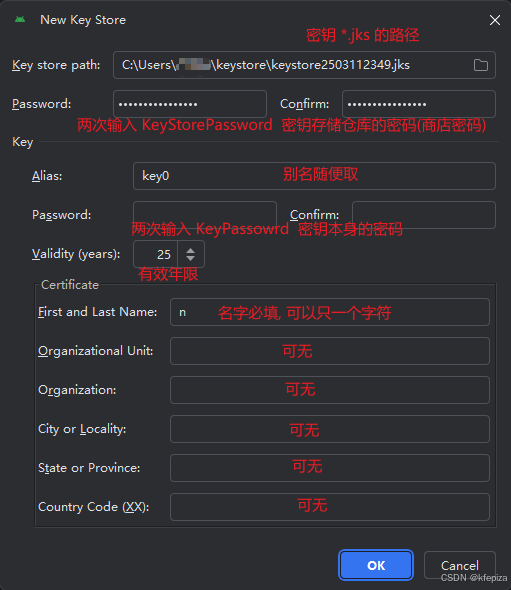
Task: Click the First and Last Name field
Action: tap(330, 312)
